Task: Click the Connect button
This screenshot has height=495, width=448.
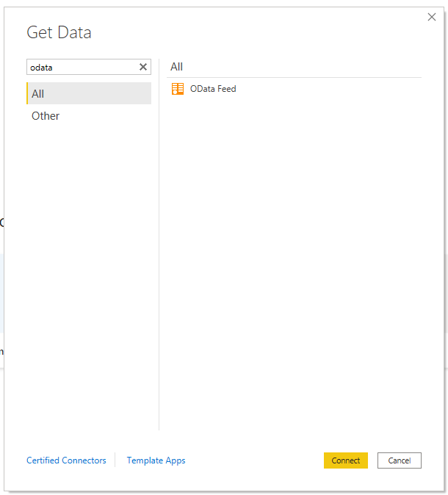Action: pos(346,460)
